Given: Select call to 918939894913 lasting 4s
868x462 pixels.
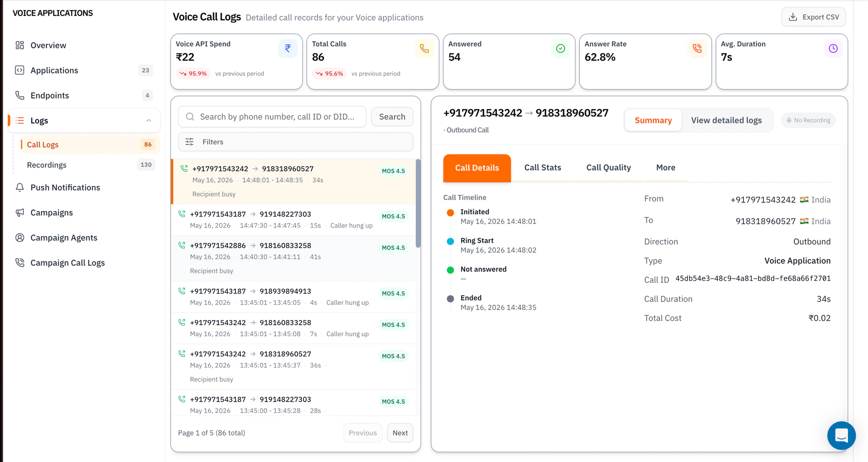Looking at the screenshot, I should click(294, 297).
